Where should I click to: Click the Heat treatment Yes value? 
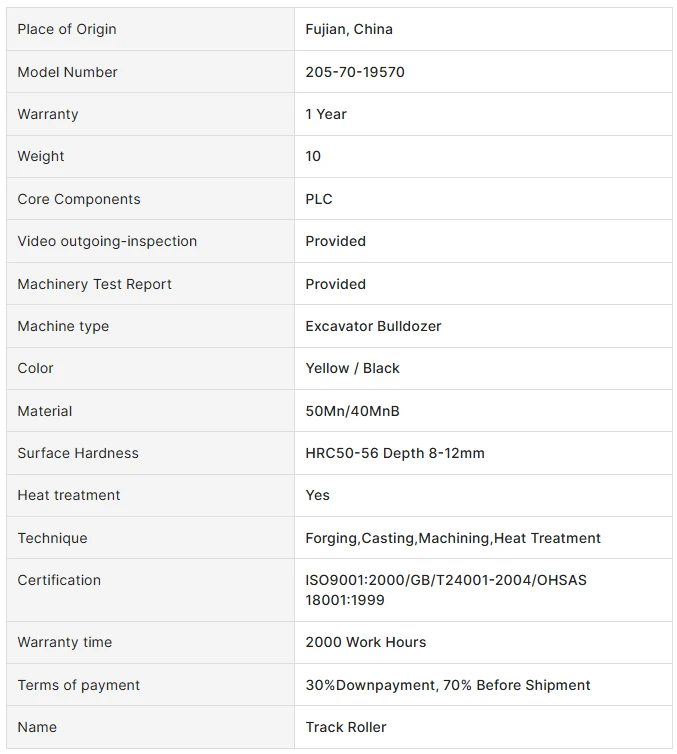pos(318,495)
